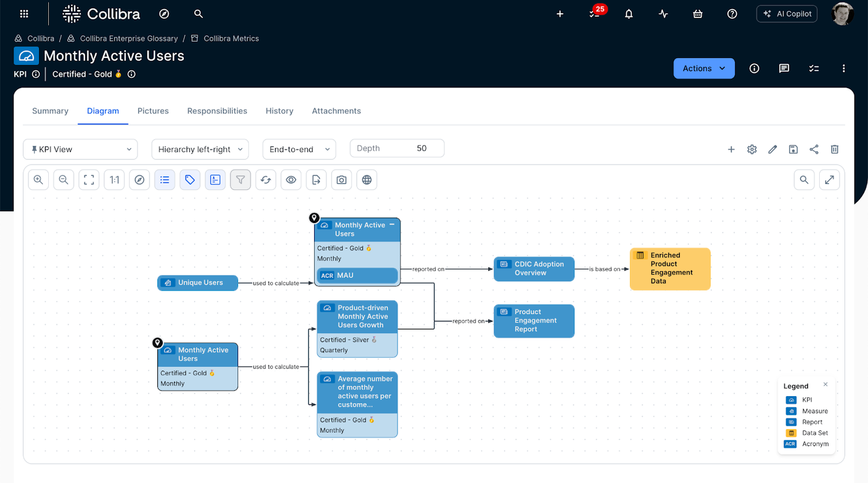
Task: Open search within the diagram canvas
Action: (804, 179)
